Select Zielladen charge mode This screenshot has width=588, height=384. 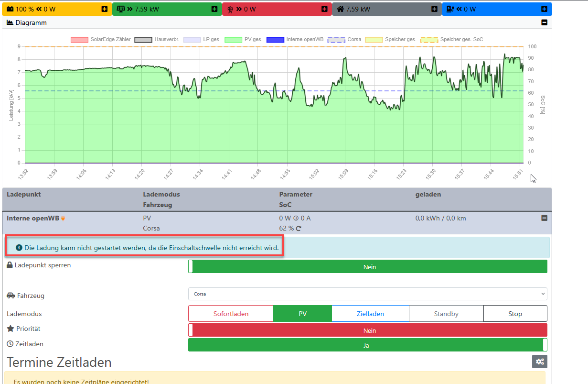coord(370,314)
